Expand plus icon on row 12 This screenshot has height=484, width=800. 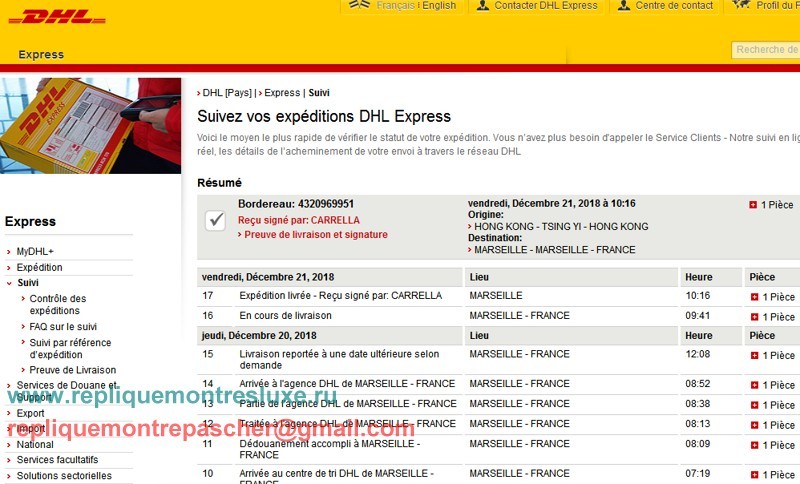[x=754, y=425]
